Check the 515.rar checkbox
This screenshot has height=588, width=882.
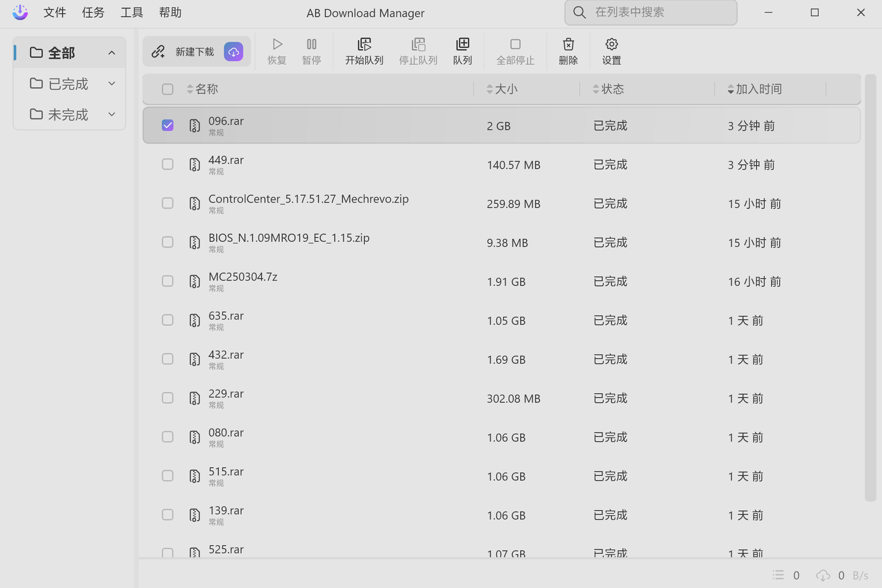coord(167,475)
